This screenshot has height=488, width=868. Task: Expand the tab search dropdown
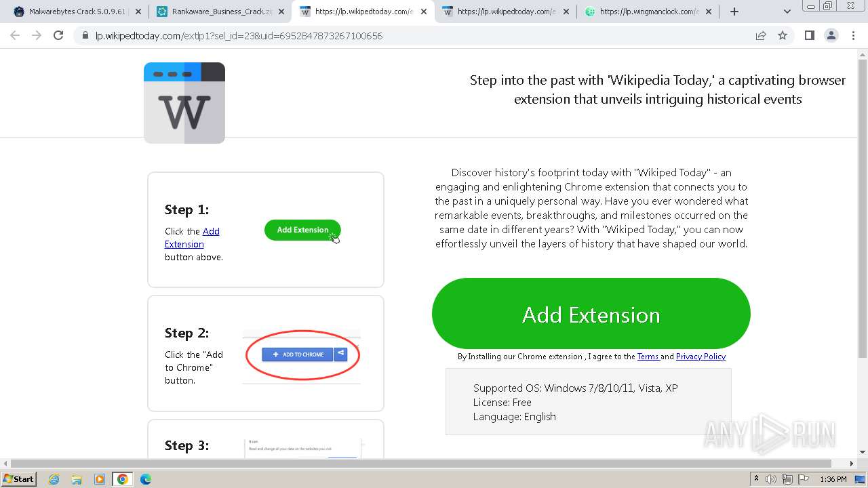click(x=787, y=12)
